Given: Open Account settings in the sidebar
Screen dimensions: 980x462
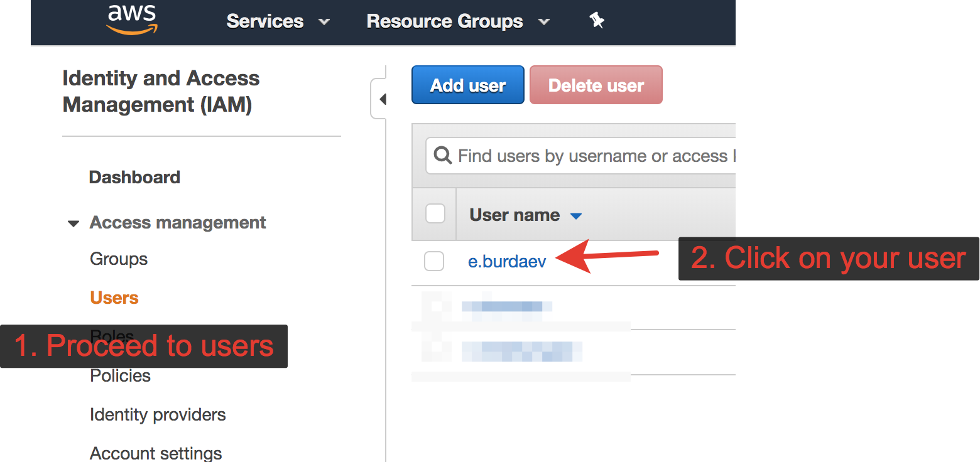Looking at the screenshot, I should [x=156, y=453].
